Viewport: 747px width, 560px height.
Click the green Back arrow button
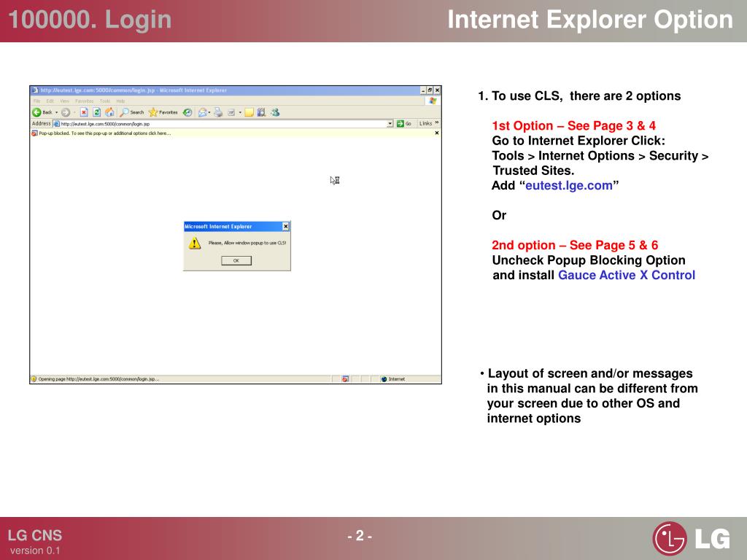pyautogui.click(x=36, y=112)
